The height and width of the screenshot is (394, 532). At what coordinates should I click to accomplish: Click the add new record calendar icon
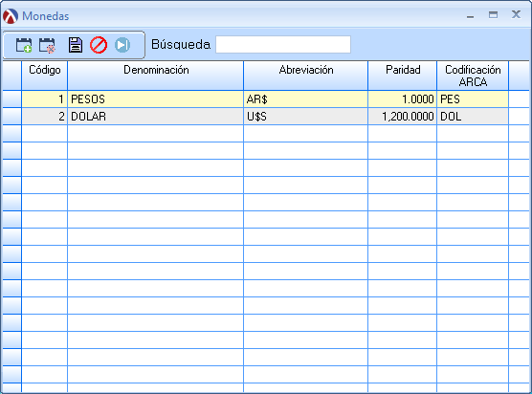(x=24, y=45)
